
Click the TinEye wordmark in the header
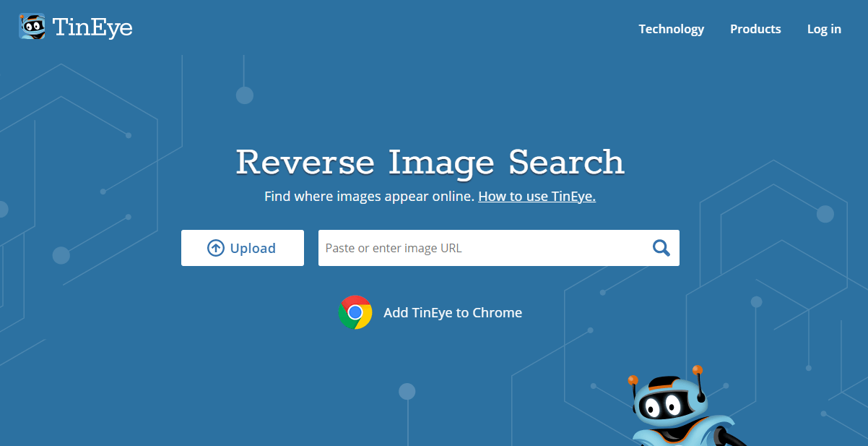click(x=92, y=28)
